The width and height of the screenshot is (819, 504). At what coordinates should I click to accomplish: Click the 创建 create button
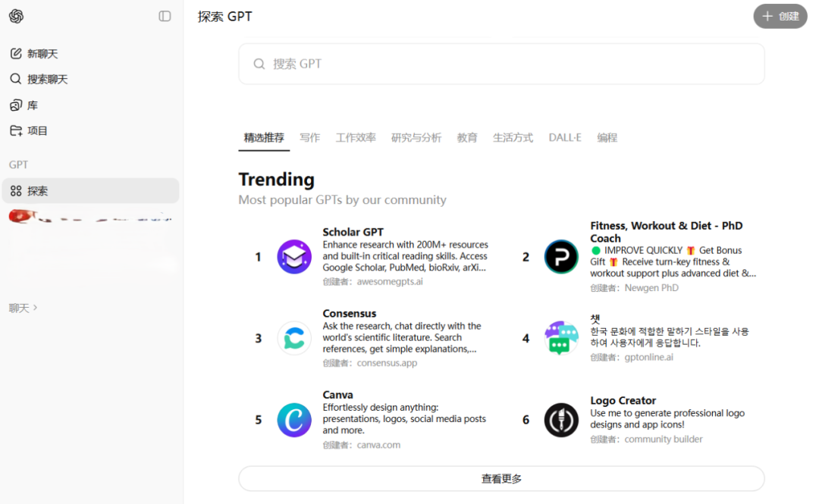[780, 16]
